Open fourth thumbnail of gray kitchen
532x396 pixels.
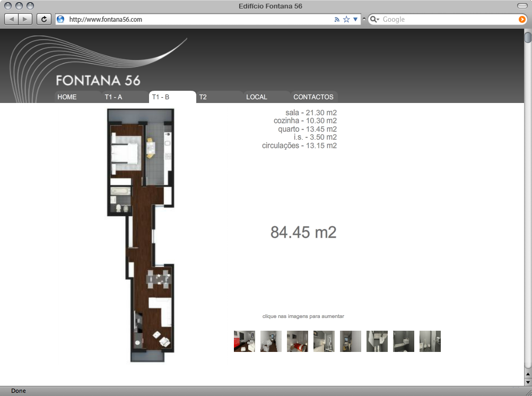point(324,341)
